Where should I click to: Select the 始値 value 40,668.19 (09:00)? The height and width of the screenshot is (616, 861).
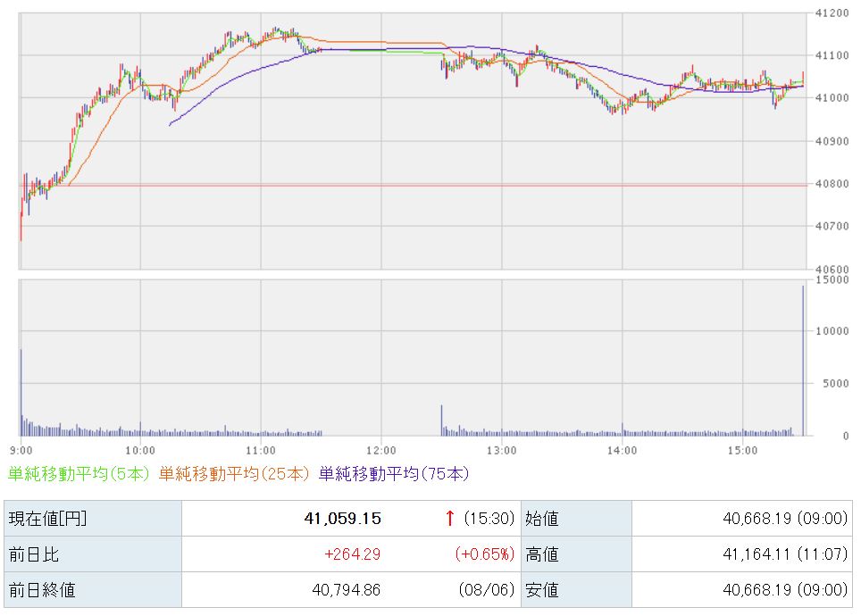pyautogui.click(x=785, y=519)
